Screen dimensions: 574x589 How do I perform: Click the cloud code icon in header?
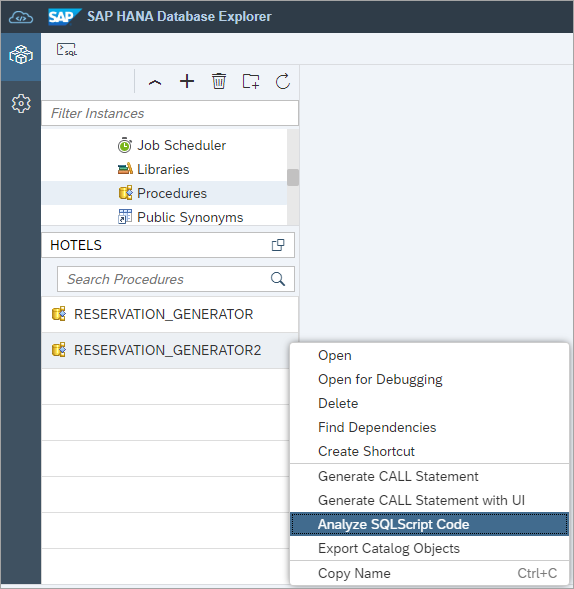tap(21, 17)
